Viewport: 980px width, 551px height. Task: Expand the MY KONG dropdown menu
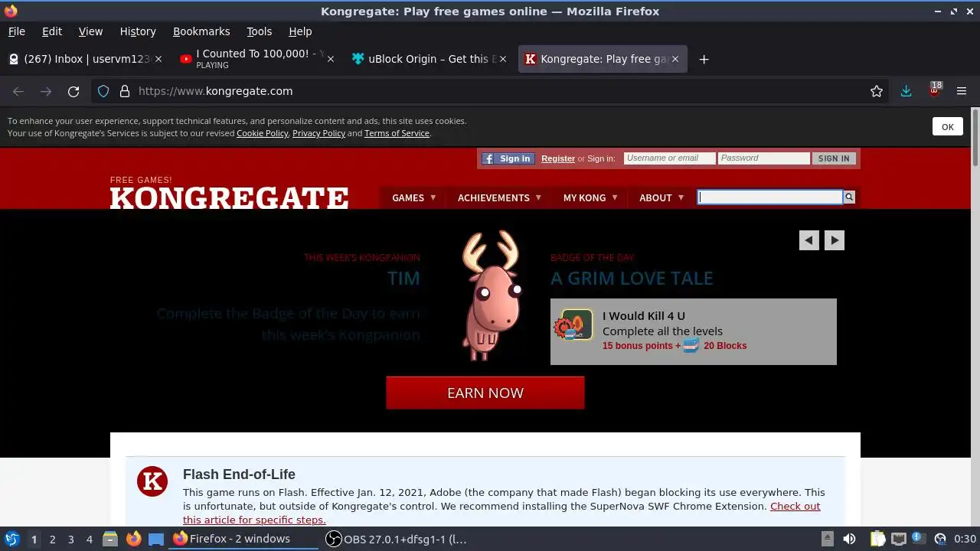[590, 197]
